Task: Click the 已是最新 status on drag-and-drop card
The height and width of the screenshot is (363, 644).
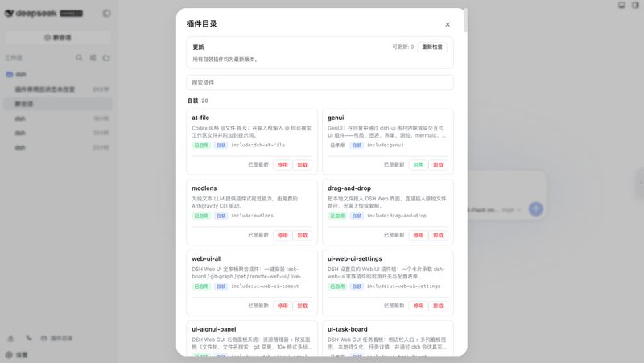Action: [394, 235]
